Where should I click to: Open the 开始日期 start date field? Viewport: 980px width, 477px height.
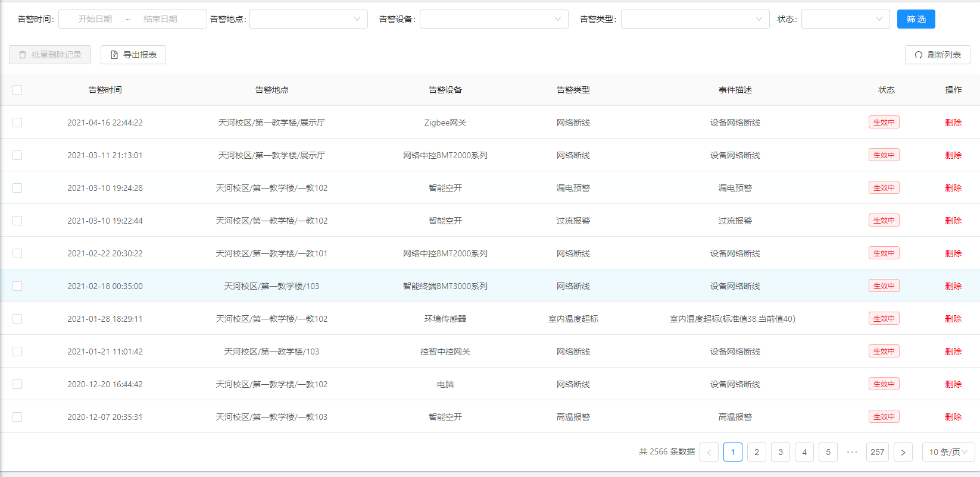coord(95,19)
